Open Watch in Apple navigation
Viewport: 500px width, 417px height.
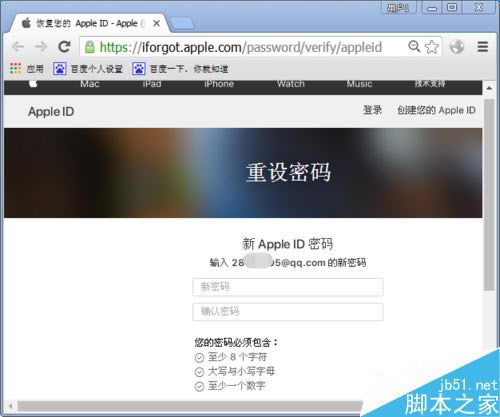(x=291, y=84)
